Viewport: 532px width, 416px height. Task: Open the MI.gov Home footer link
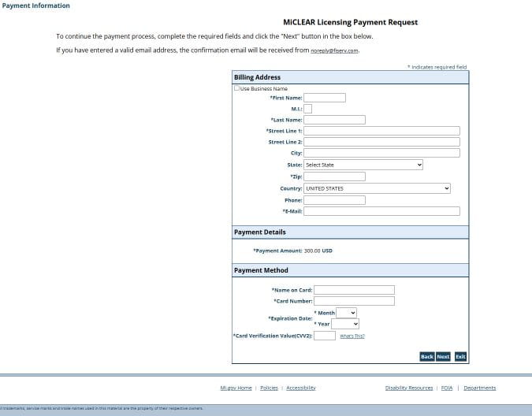236,388
